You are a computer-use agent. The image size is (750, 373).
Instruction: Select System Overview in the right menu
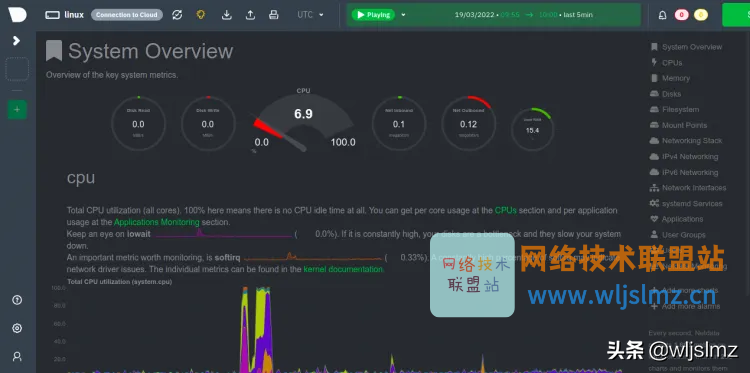[x=686, y=47]
